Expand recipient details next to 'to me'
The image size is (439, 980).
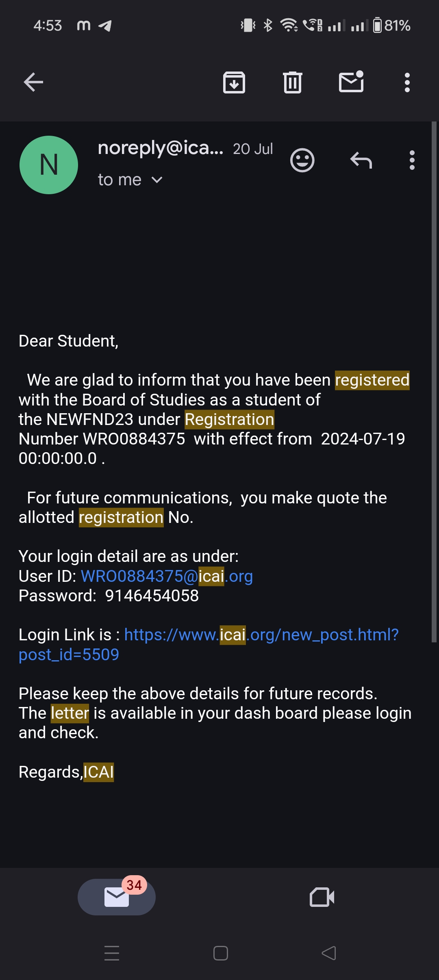pyautogui.click(x=157, y=180)
